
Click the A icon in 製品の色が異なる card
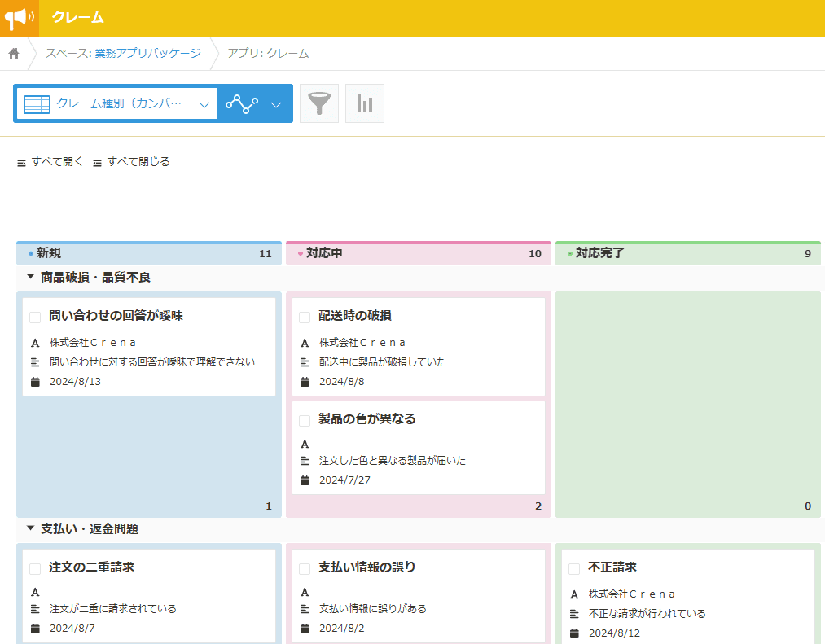[305, 445]
